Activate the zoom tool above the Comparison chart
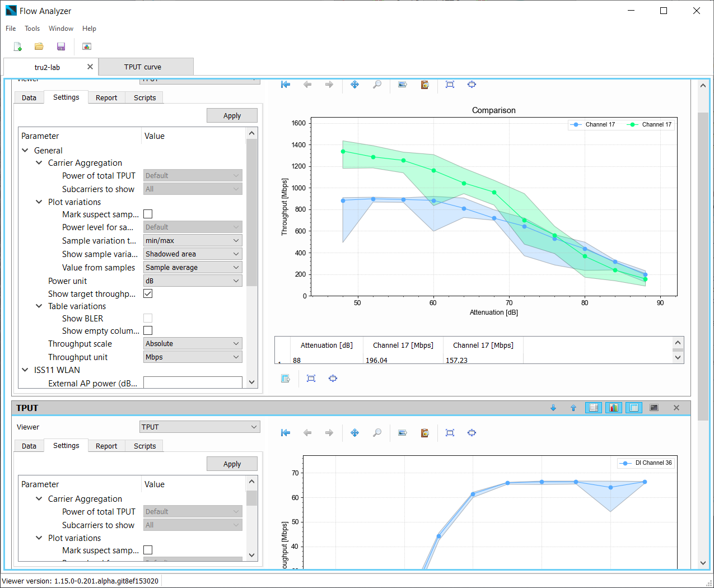This screenshot has height=588, width=714. click(x=376, y=85)
